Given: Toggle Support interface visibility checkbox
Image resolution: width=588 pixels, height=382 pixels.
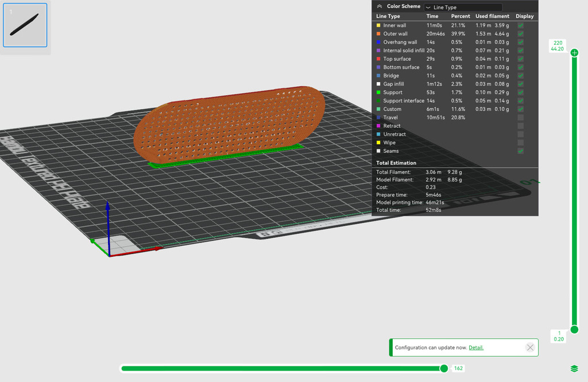Looking at the screenshot, I should point(520,101).
